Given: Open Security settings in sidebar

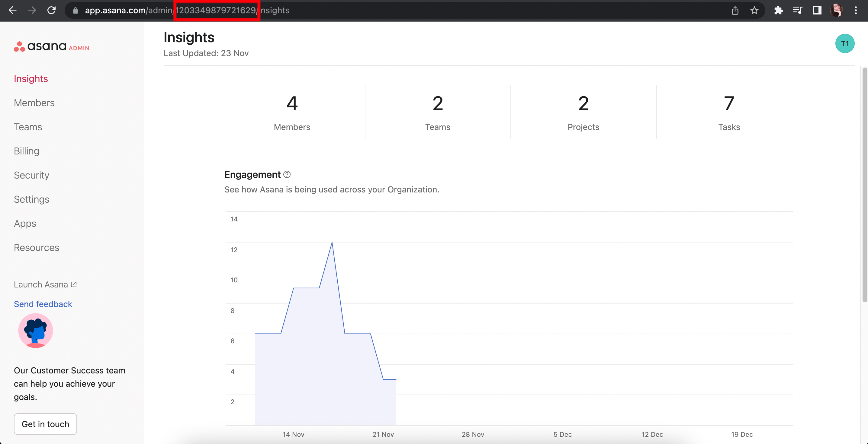Looking at the screenshot, I should pyautogui.click(x=31, y=175).
